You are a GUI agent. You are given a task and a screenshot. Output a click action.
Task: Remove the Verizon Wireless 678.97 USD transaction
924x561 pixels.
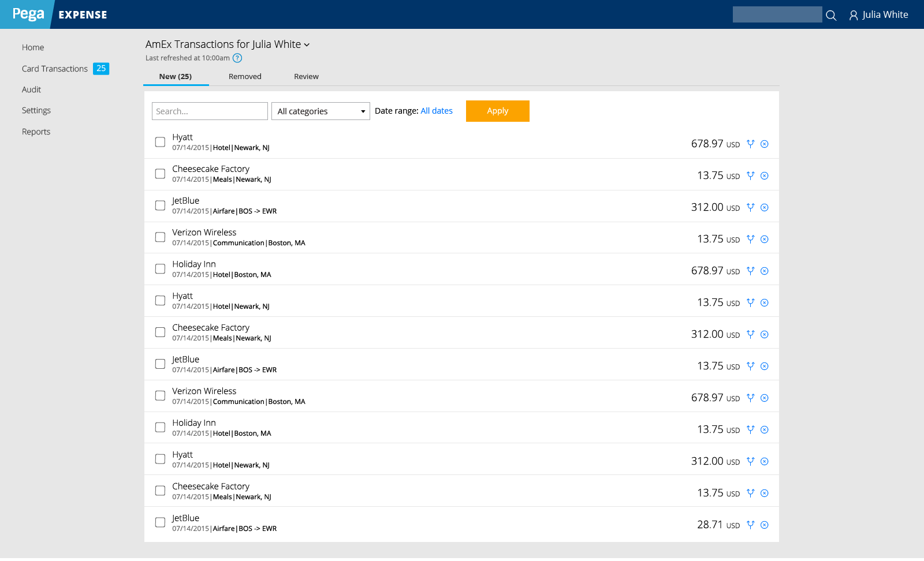(765, 398)
